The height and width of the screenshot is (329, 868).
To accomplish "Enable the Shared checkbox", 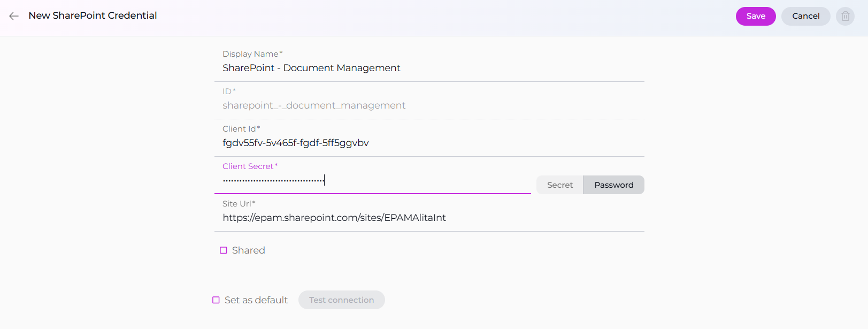I will tap(224, 250).
